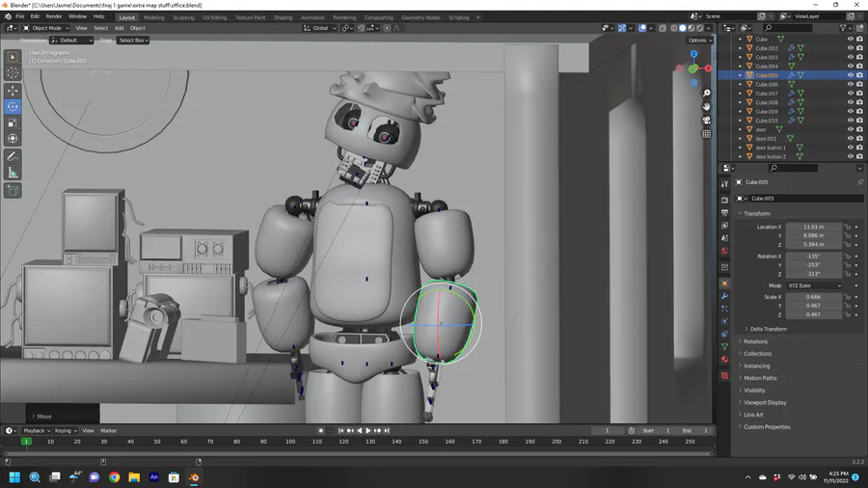Open File Explorer from the taskbar
Screen dimensions: 868x488
[134, 477]
